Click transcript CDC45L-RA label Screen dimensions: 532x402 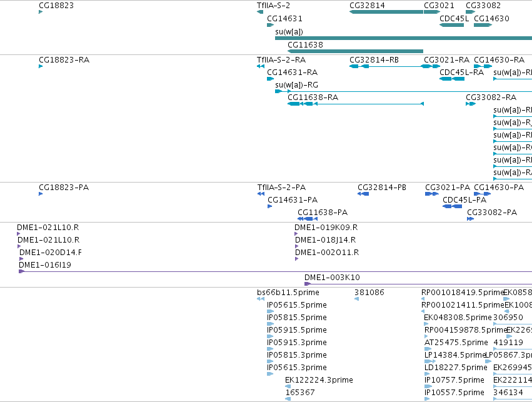tap(461, 73)
